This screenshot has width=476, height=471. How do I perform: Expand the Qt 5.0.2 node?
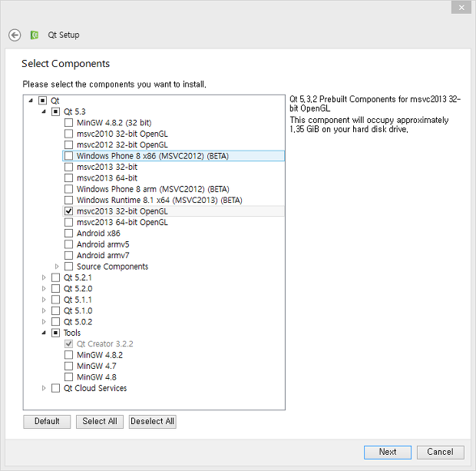[x=44, y=321]
